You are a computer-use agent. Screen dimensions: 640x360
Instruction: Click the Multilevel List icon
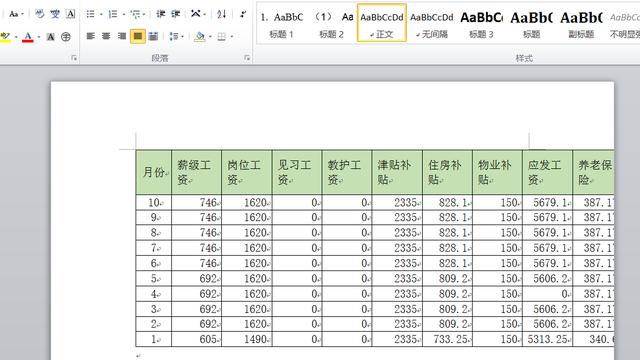pos(135,14)
